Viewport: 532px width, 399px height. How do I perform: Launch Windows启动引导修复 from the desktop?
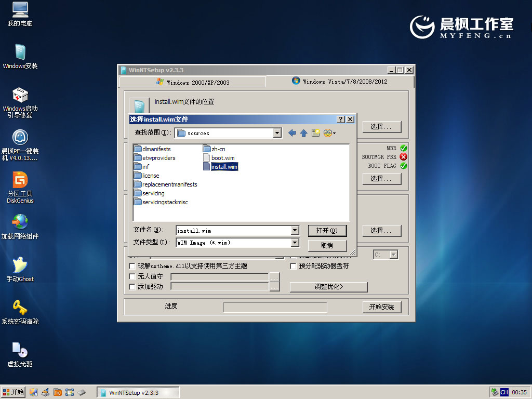(20, 103)
